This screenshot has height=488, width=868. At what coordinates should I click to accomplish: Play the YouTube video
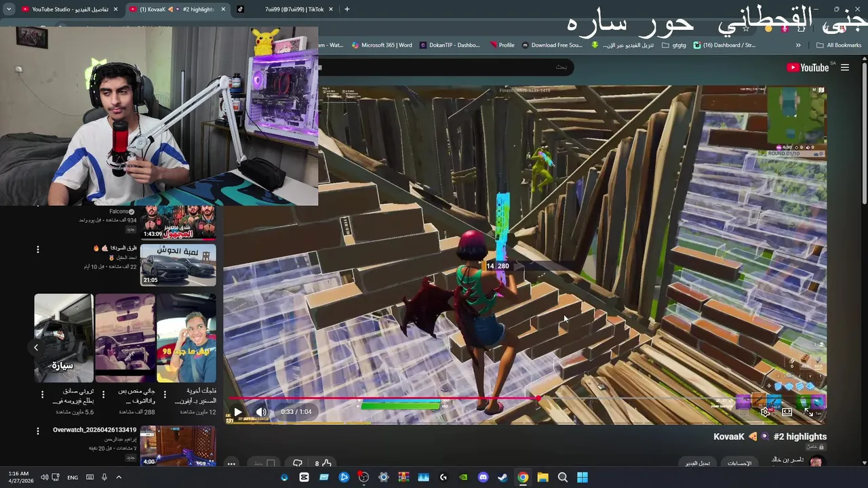pyautogui.click(x=238, y=411)
